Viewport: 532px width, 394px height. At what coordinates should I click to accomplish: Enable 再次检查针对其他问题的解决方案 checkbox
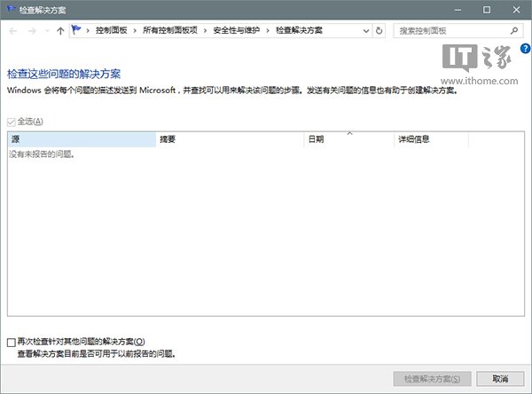coord(12,342)
